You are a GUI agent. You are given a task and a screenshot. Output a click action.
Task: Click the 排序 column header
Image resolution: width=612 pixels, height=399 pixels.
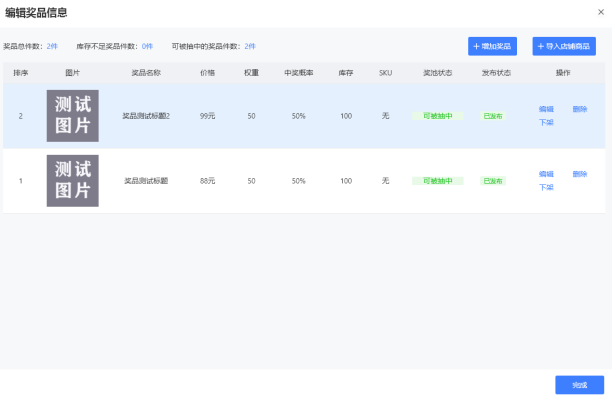pyautogui.click(x=21, y=73)
